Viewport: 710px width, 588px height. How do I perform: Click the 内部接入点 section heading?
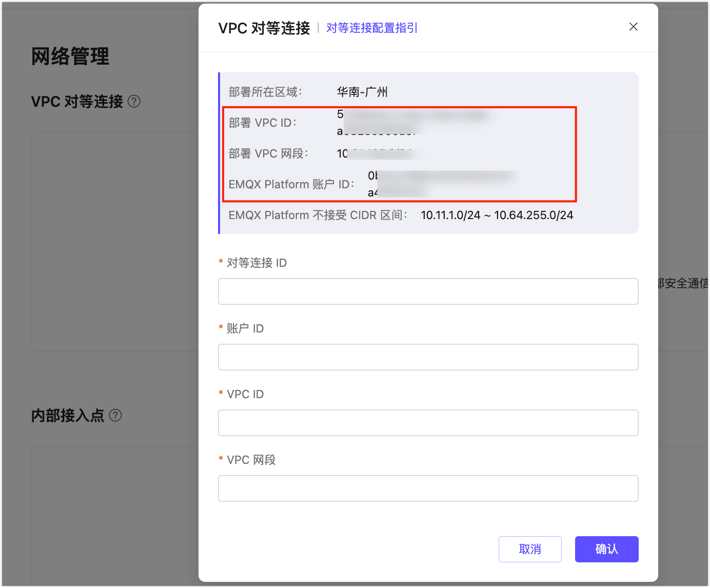(67, 415)
